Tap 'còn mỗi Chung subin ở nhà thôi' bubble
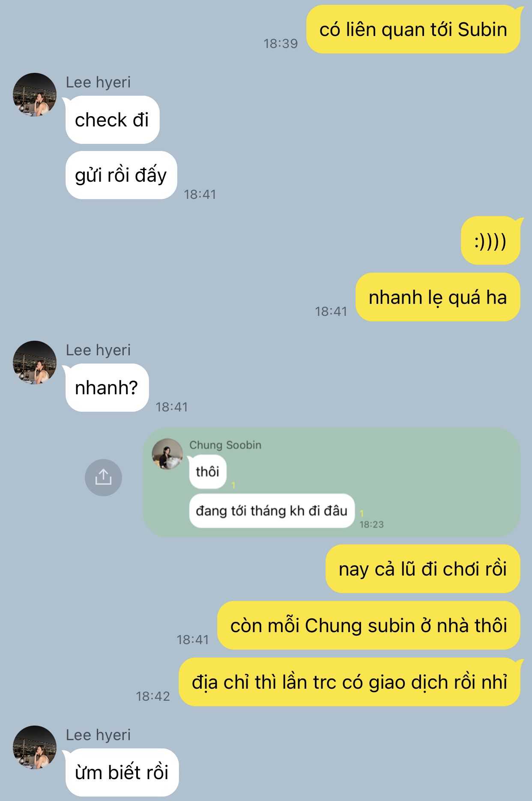Viewport: 532px width, 801px height. click(x=369, y=625)
